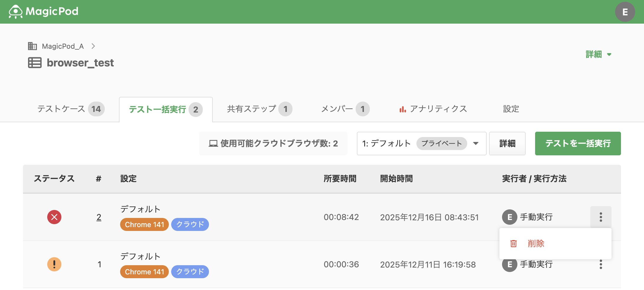Click the 開始時間 column header
The image size is (644, 290).
tap(396, 179)
